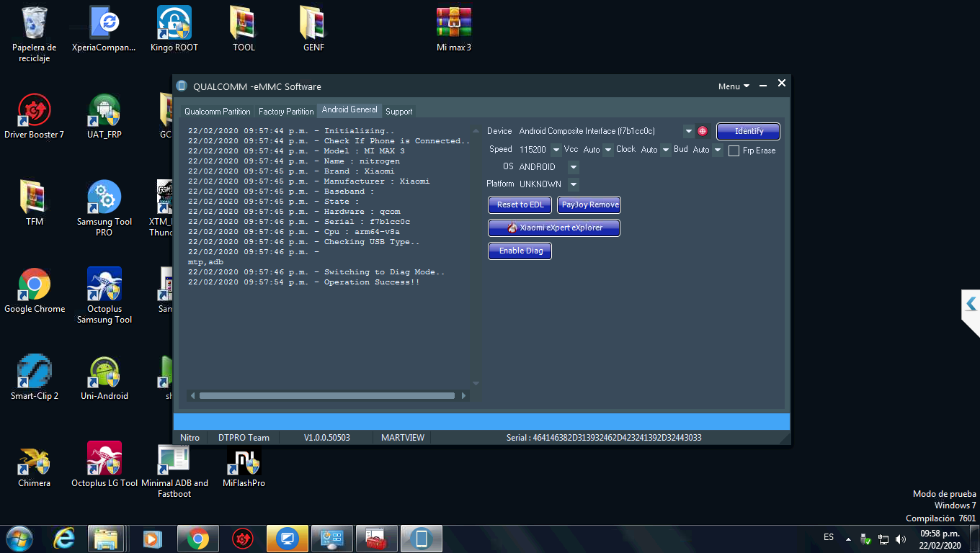Click the PayJoy Remove button
This screenshot has height=553, width=980.
click(x=589, y=204)
